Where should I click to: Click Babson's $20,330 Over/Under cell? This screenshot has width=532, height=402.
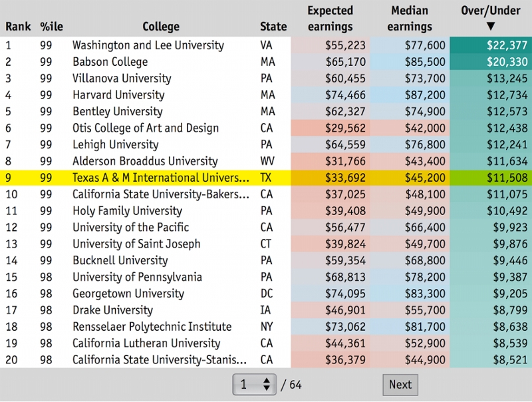click(491, 62)
